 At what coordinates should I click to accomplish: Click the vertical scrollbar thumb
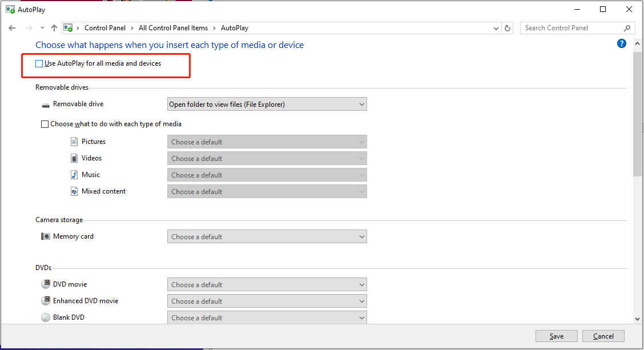637,114
